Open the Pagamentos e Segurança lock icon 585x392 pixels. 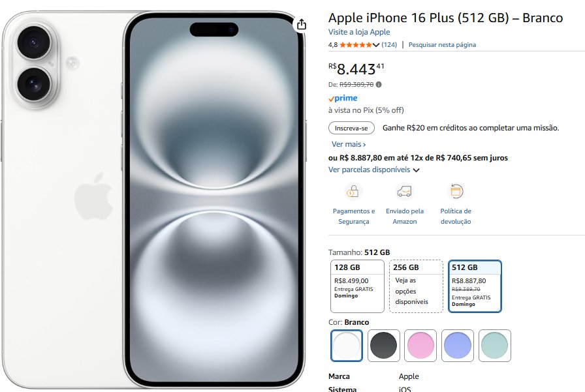[x=353, y=192]
